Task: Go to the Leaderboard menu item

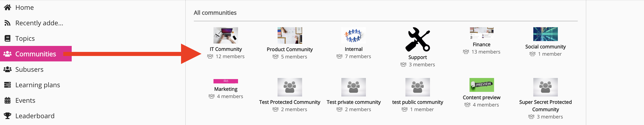Action: [35, 116]
